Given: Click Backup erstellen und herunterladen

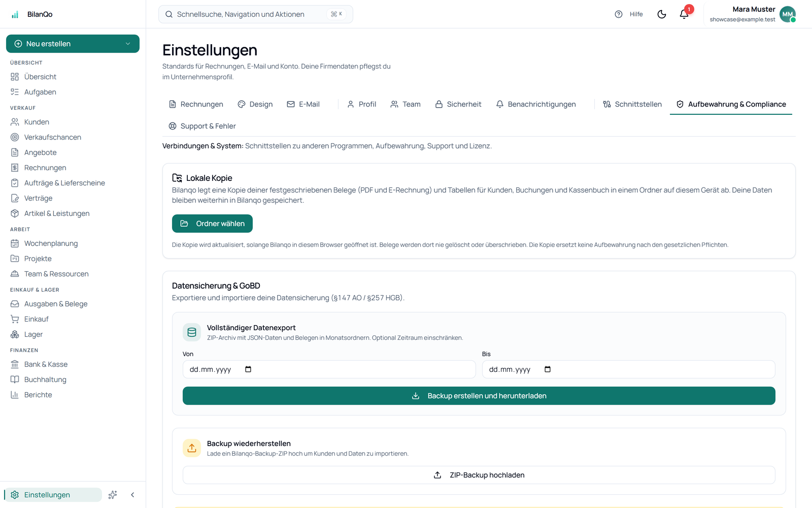Looking at the screenshot, I should pos(479,396).
